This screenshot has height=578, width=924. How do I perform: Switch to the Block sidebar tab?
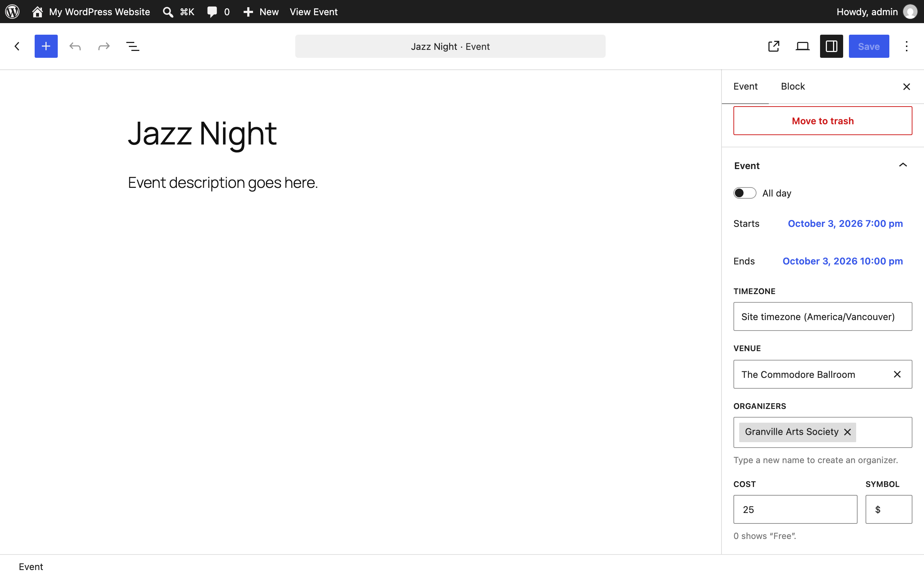click(x=793, y=86)
